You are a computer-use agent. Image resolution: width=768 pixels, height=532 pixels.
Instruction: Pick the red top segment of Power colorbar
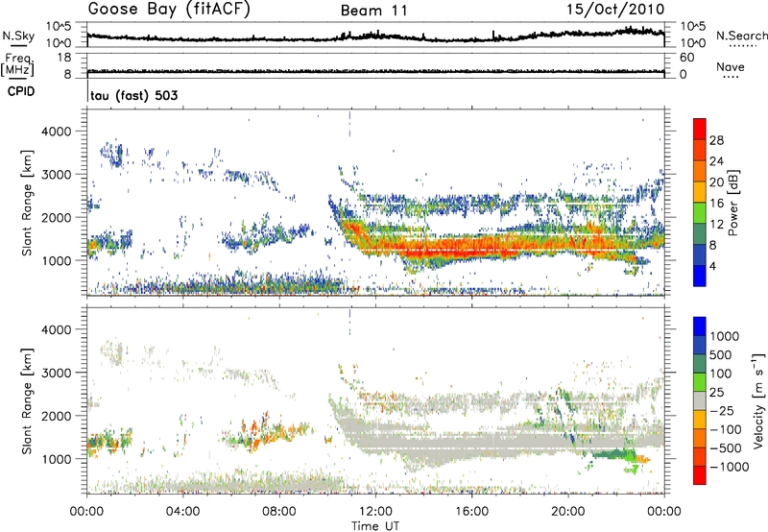[700, 130]
